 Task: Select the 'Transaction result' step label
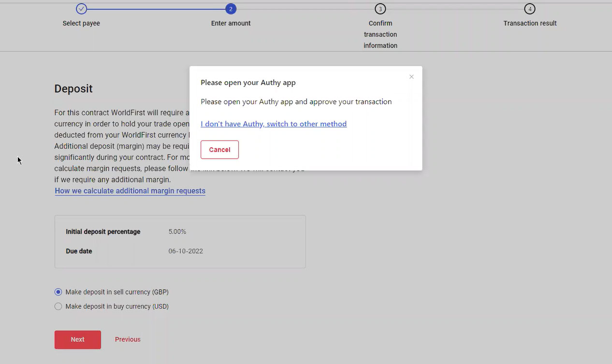pos(530,23)
